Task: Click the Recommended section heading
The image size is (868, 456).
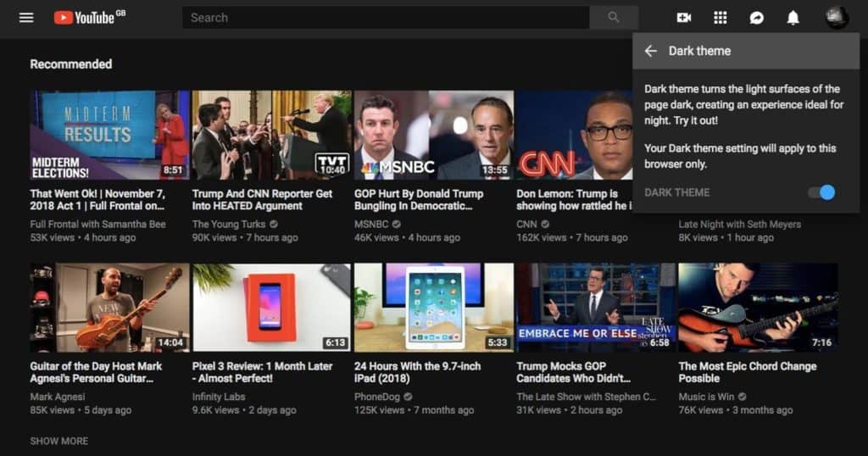Action: pyautogui.click(x=71, y=64)
